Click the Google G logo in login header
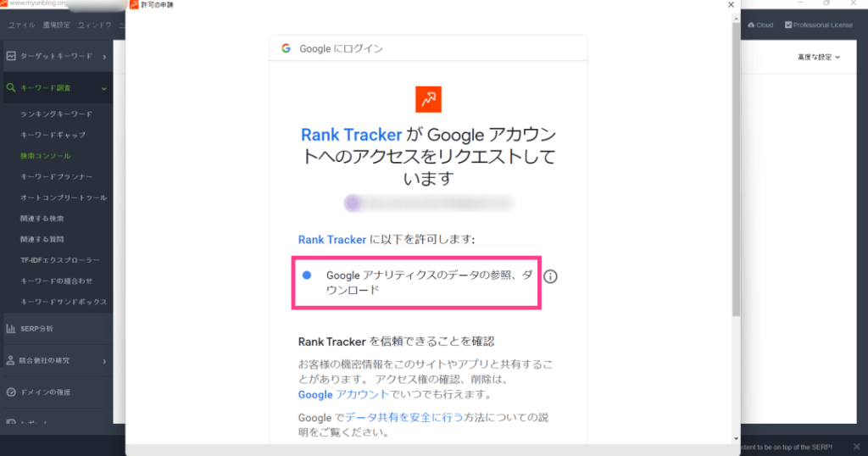 pos(287,48)
